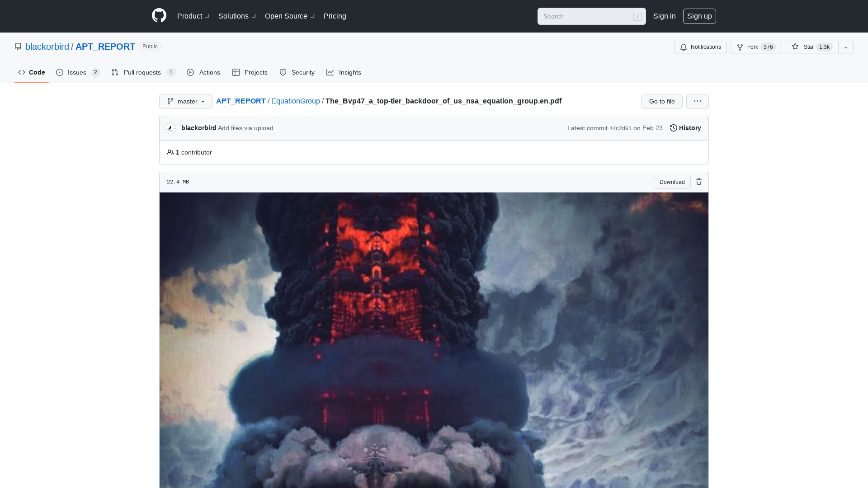Click the PDF cover image preview
The image size is (868, 488).
[x=434, y=340]
